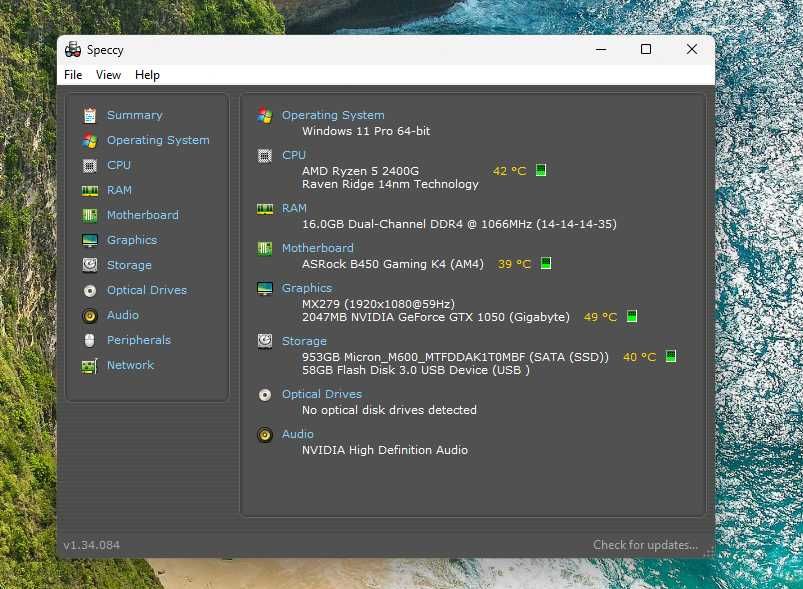Open the Graphics heading link in main panel
Image resolution: width=803 pixels, height=589 pixels.
point(307,288)
